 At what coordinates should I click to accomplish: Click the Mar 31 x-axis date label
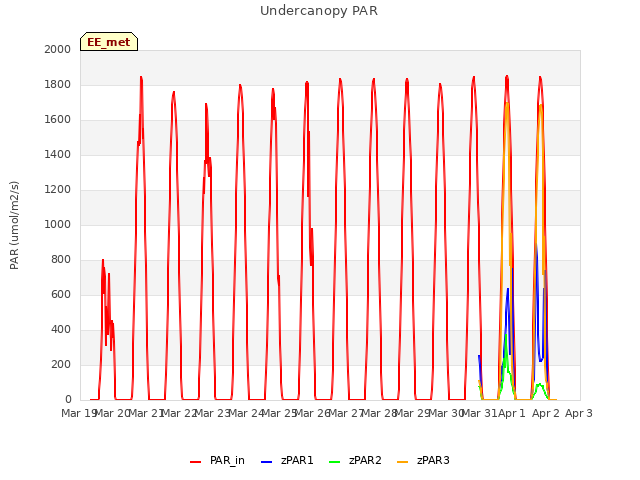[x=480, y=413]
